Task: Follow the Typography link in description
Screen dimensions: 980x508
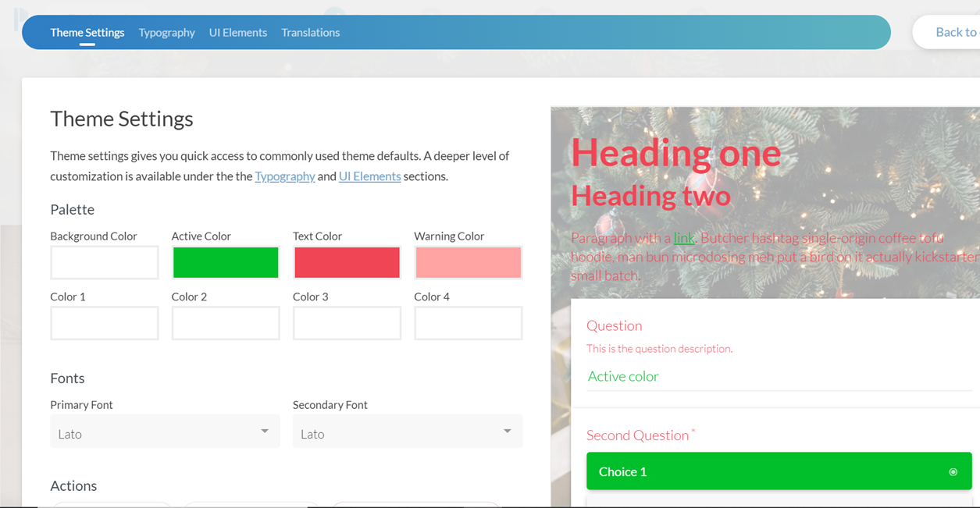Action: click(284, 176)
